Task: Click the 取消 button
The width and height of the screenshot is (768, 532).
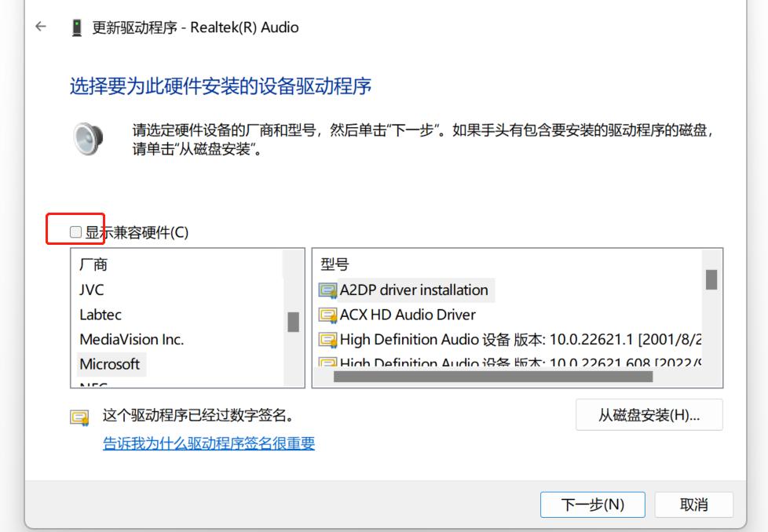Action: point(694,505)
